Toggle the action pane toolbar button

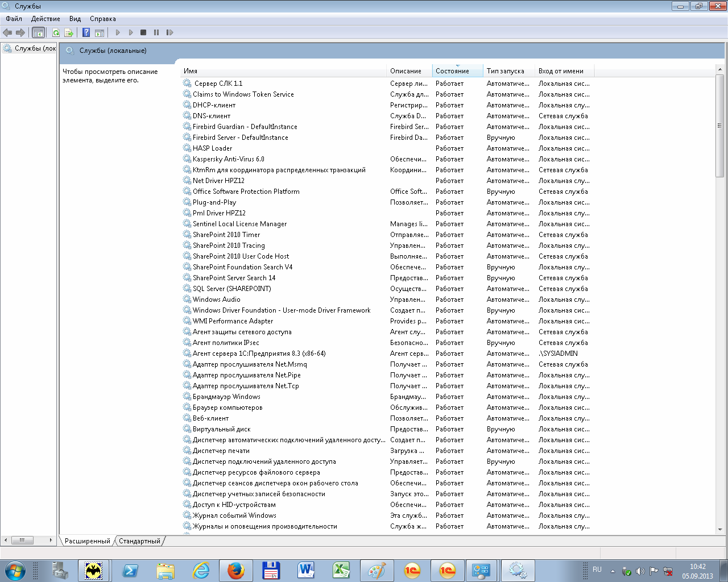coord(100,32)
